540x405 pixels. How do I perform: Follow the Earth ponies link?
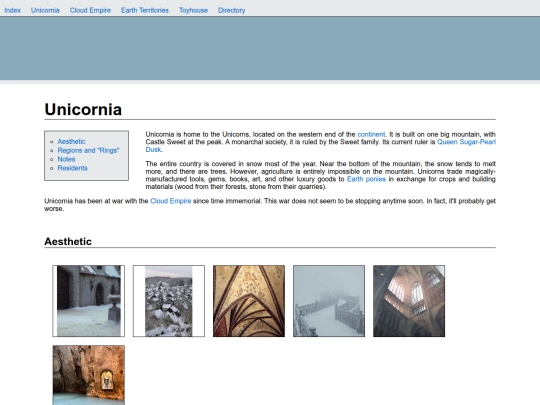pyautogui.click(x=366, y=179)
